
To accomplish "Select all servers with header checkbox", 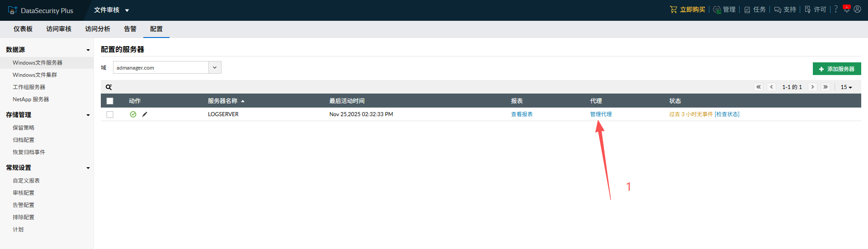I will click(110, 101).
